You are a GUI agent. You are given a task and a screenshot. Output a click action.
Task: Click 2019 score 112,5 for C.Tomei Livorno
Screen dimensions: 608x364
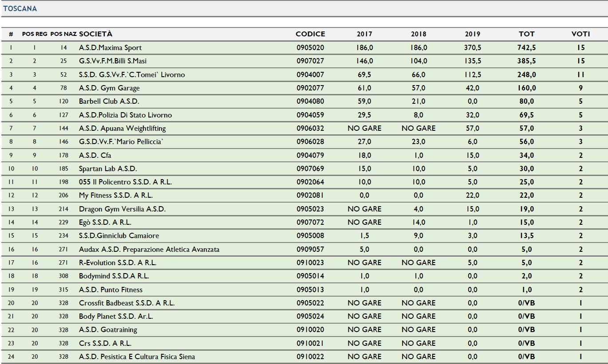[x=472, y=74]
